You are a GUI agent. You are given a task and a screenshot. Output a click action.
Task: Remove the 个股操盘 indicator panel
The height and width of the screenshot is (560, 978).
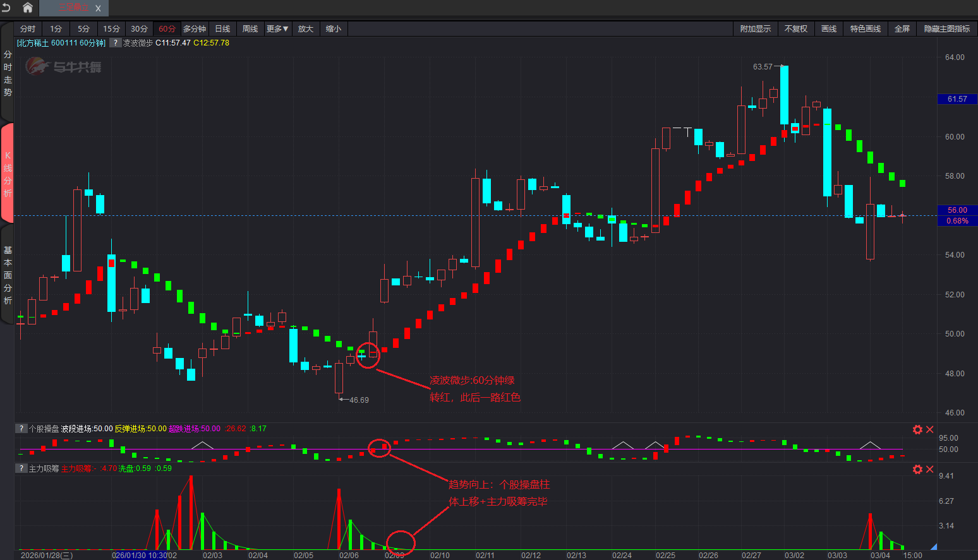(x=929, y=429)
